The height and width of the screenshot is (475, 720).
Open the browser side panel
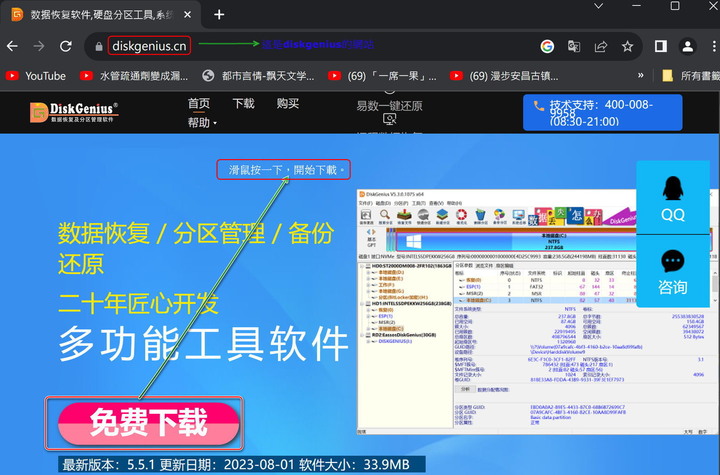(x=661, y=46)
